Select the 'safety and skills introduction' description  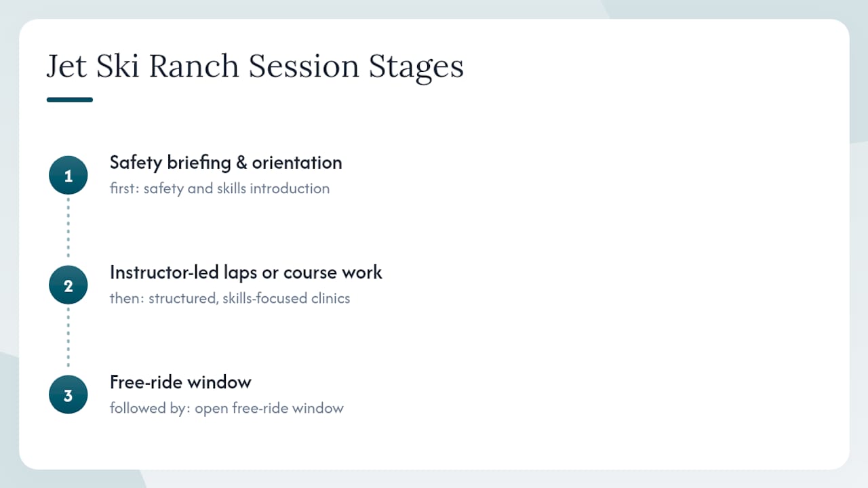coord(237,188)
